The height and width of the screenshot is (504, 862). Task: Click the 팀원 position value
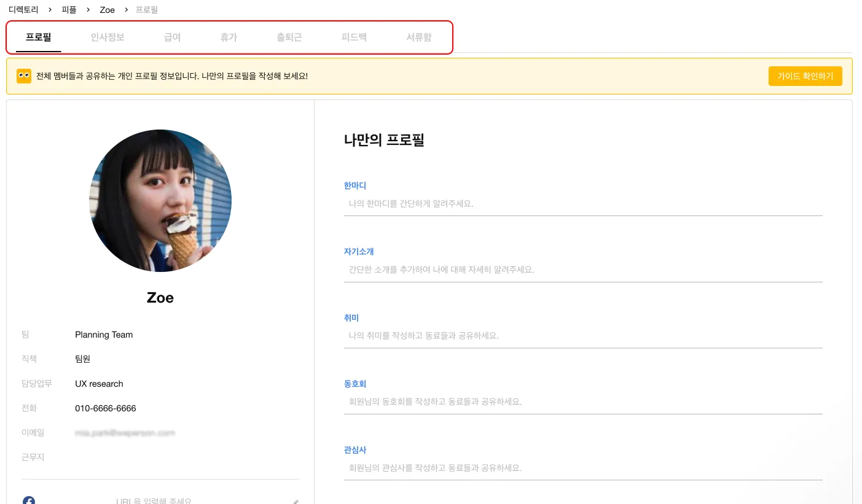[83, 359]
